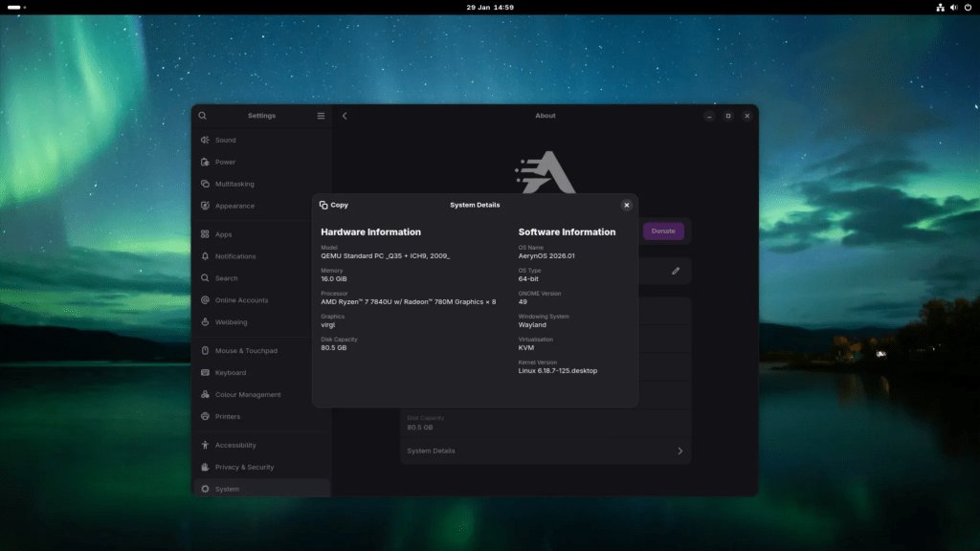Close the System Details dialog
Viewport: 980px width, 551px height.
pos(627,205)
